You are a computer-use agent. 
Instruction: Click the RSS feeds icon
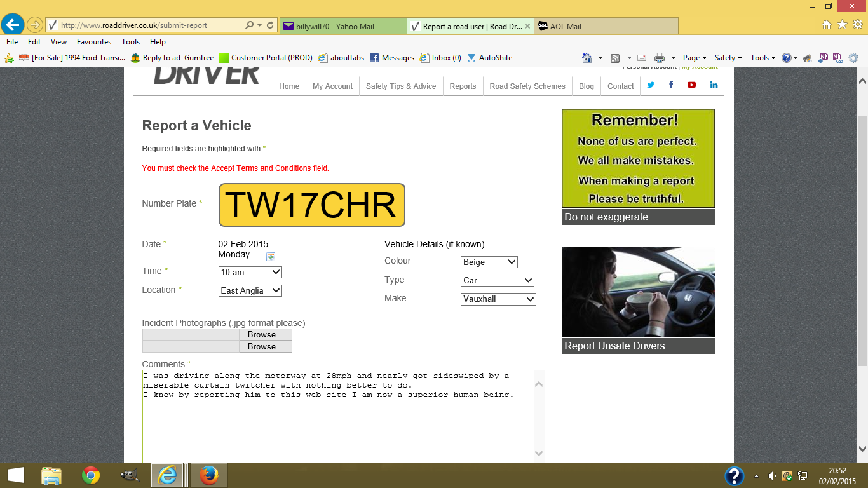615,58
